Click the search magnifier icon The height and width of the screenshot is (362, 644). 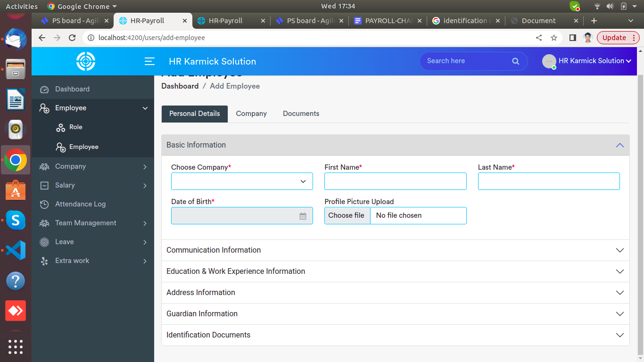[x=515, y=61]
